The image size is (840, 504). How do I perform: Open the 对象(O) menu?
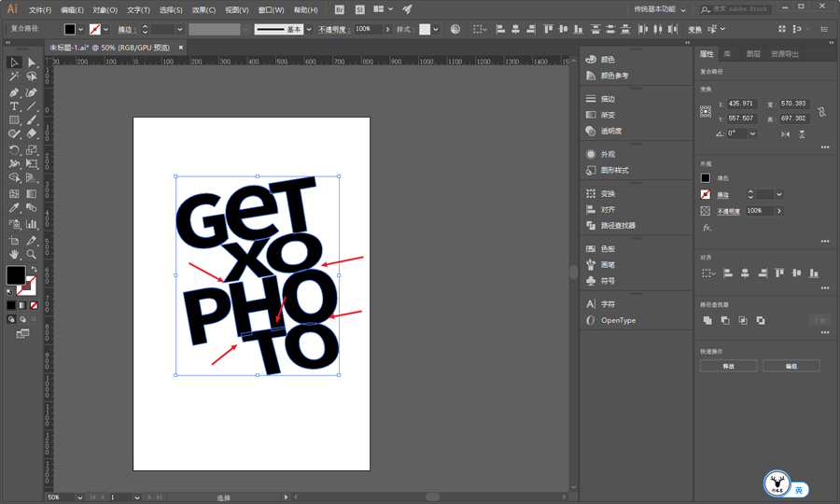105,9
